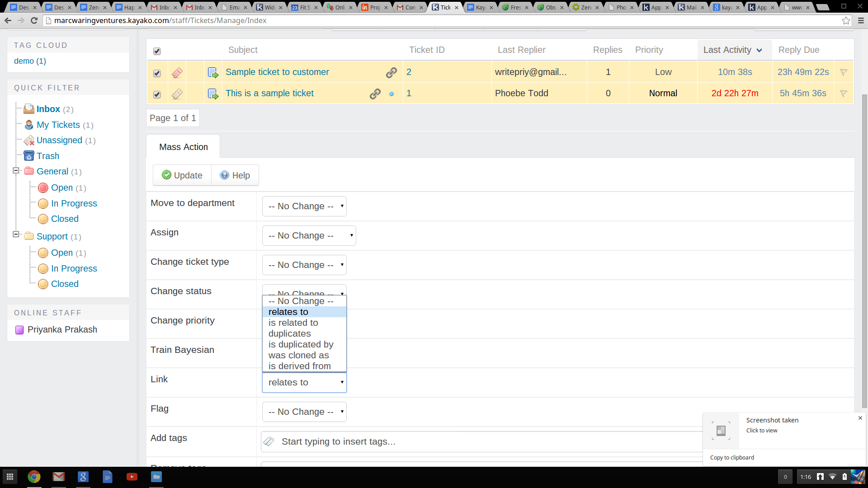Image resolution: width=868 pixels, height=488 pixels.
Task: Select 'is duplicated by' option
Action: coord(304,344)
